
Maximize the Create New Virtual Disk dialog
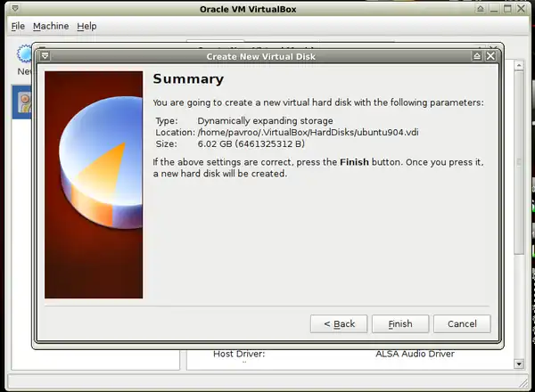tap(477, 55)
